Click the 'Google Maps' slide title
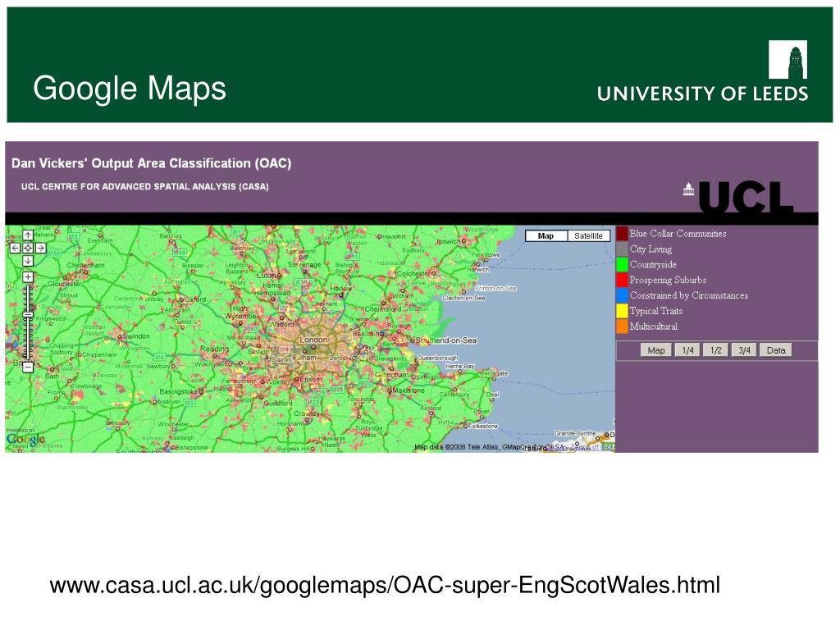The height and width of the screenshot is (630, 840). tap(130, 89)
